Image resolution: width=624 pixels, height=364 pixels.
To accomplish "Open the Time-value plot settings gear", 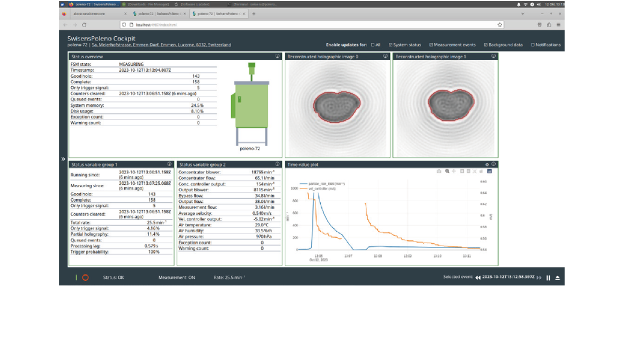I will tap(486, 164).
